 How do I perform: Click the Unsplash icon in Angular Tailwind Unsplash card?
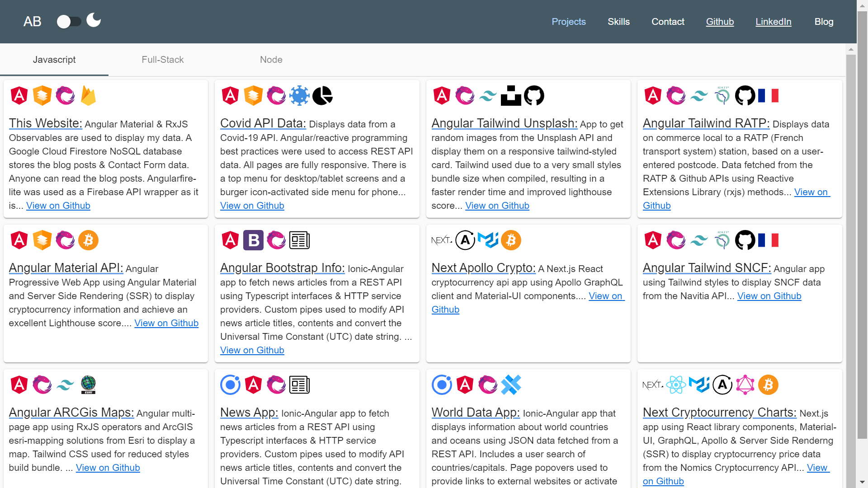(x=511, y=96)
